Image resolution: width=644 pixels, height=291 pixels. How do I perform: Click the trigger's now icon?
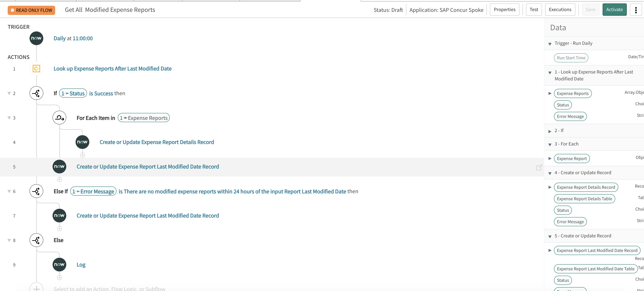pyautogui.click(x=36, y=38)
